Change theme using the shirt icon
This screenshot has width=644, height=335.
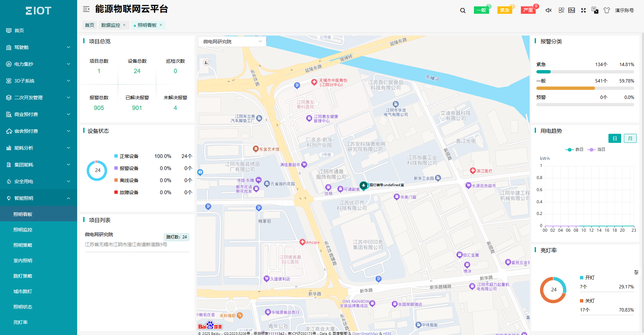click(607, 10)
